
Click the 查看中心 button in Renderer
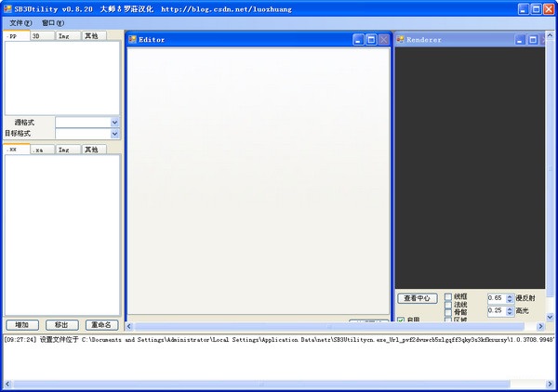pos(418,298)
